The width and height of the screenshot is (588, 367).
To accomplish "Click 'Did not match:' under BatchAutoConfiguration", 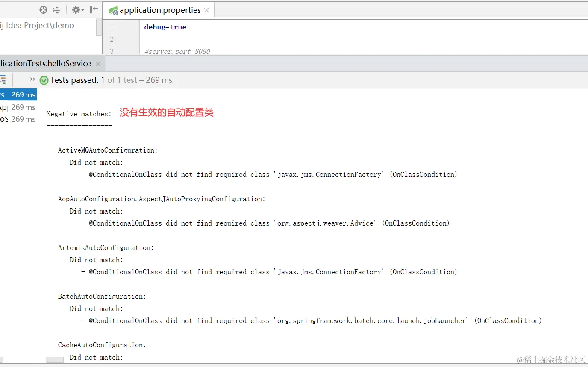I will [96, 308].
